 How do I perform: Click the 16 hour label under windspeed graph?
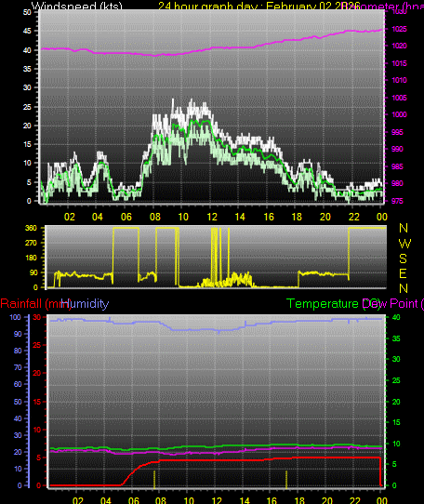[x=269, y=217]
